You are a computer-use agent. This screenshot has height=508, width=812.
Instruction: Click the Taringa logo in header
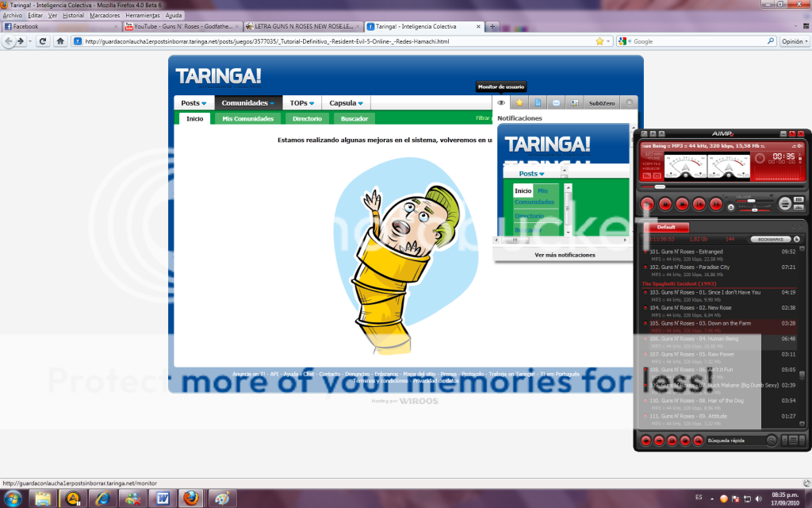[218, 77]
